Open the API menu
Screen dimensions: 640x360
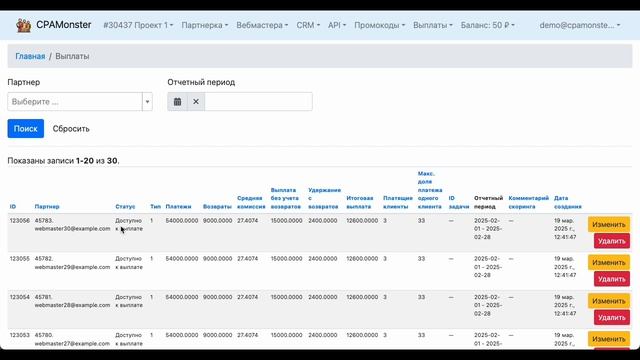(x=337, y=25)
